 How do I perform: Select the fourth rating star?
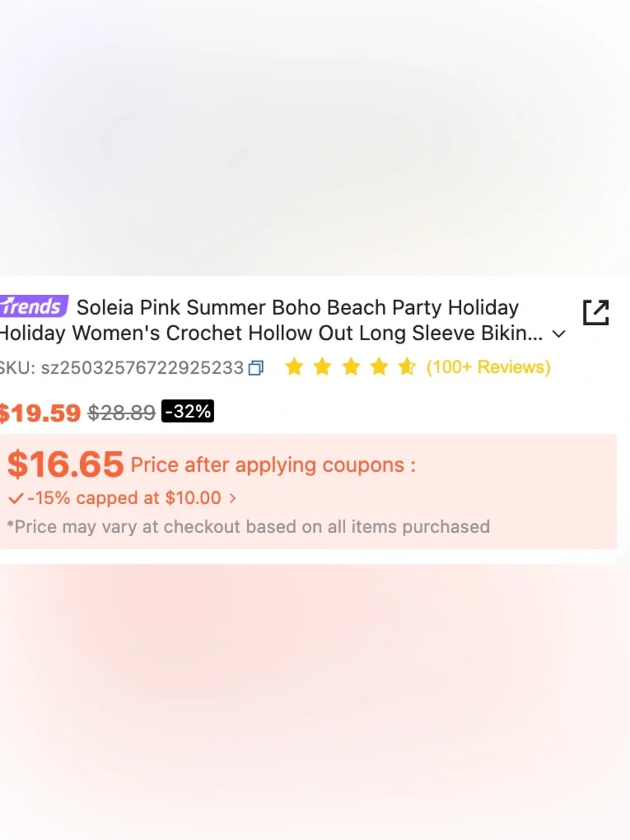pos(379,367)
